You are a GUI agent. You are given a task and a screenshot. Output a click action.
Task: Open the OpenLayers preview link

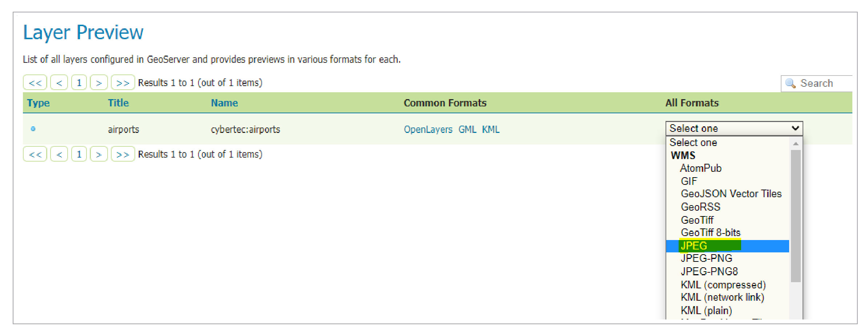coord(428,130)
